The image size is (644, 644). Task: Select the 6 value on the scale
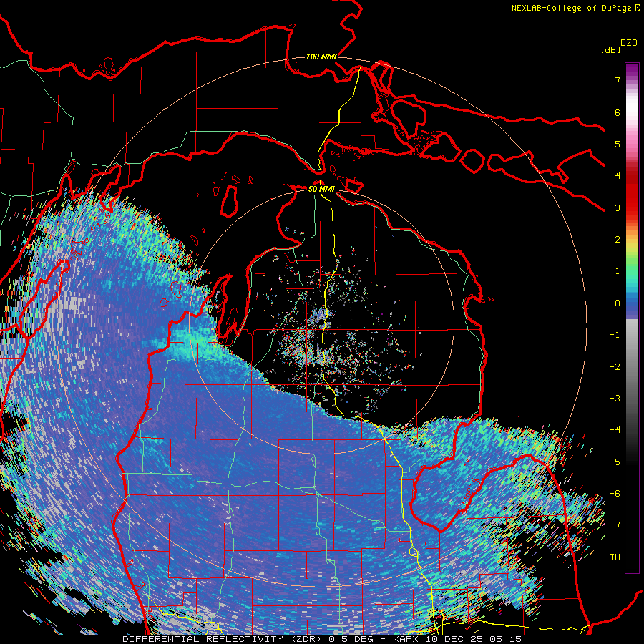coord(618,112)
